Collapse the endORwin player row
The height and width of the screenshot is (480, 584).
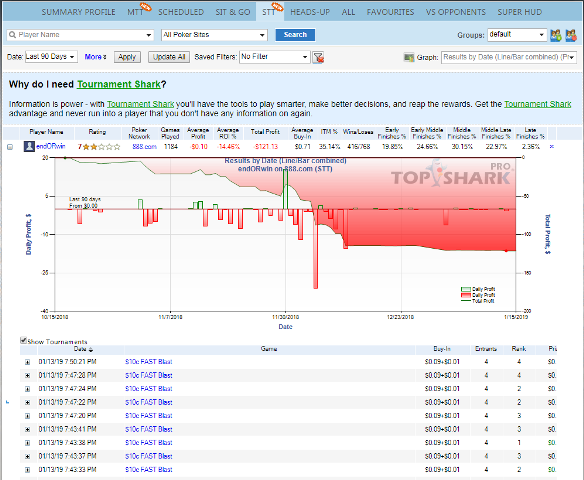10,147
